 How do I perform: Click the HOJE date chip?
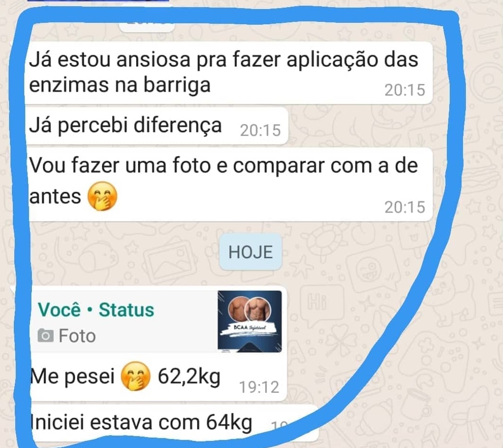pos(250,252)
